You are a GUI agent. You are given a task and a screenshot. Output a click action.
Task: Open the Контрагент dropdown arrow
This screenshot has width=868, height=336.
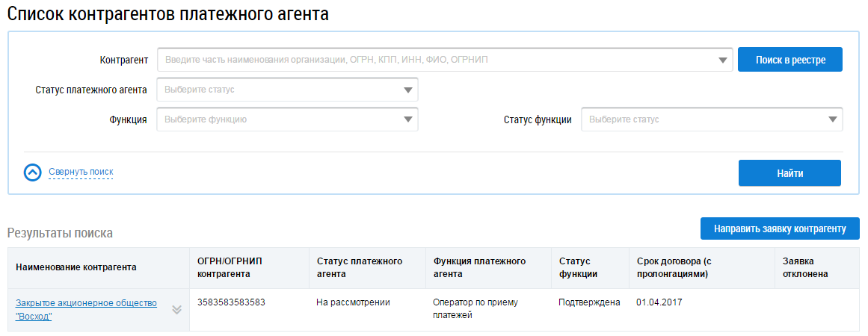(x=723, y=60)
